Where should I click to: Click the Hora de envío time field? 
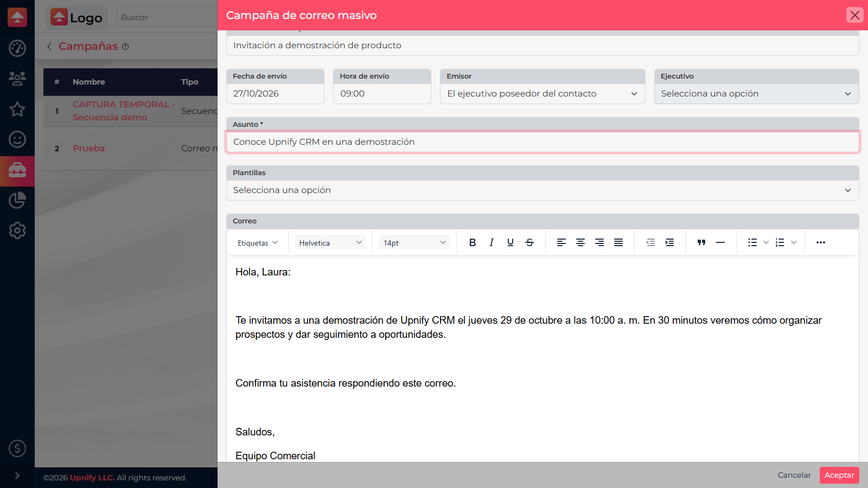click(x=382, y=94)
